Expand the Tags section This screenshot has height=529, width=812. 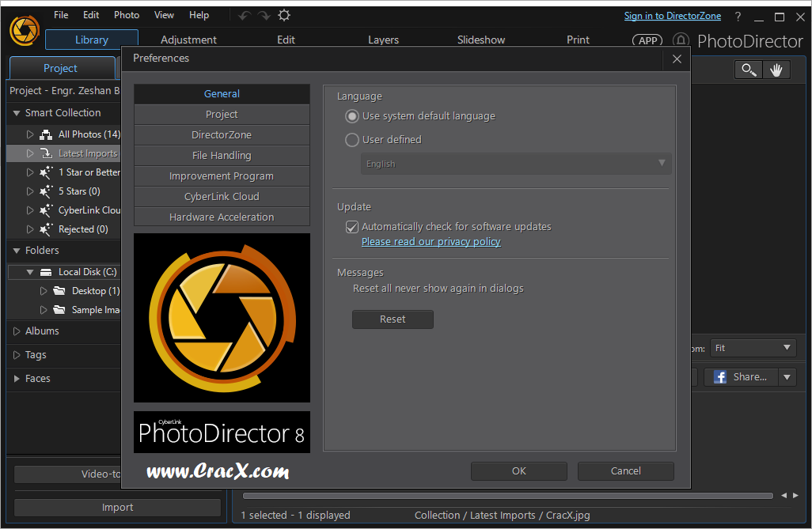[x=17, y=355]
